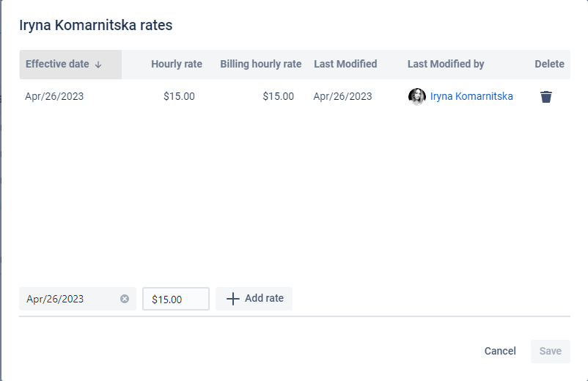
Task: Click the sort arrow next to Effective date
Action: pyautogui.click(x=98, y=65)
